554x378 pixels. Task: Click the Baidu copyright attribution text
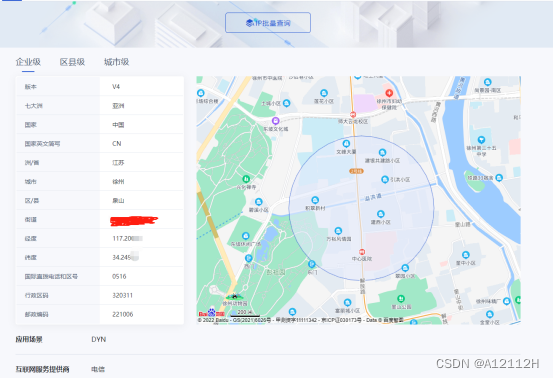click(300, 320)
